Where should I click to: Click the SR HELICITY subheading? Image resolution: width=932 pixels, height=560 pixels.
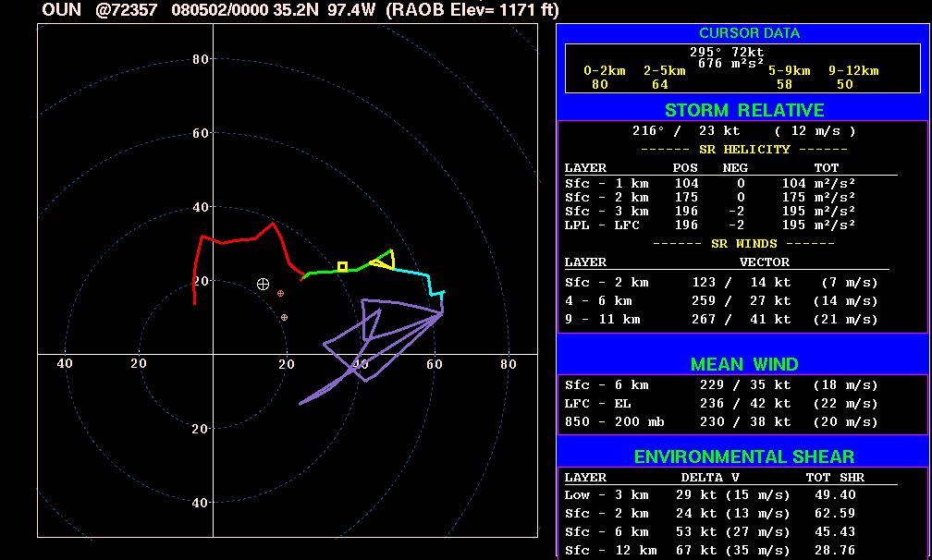click(743, 149)
